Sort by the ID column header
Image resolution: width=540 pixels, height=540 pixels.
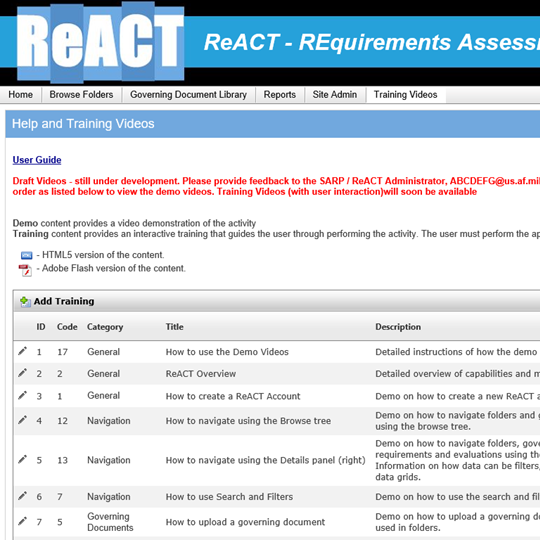[41, 326]
